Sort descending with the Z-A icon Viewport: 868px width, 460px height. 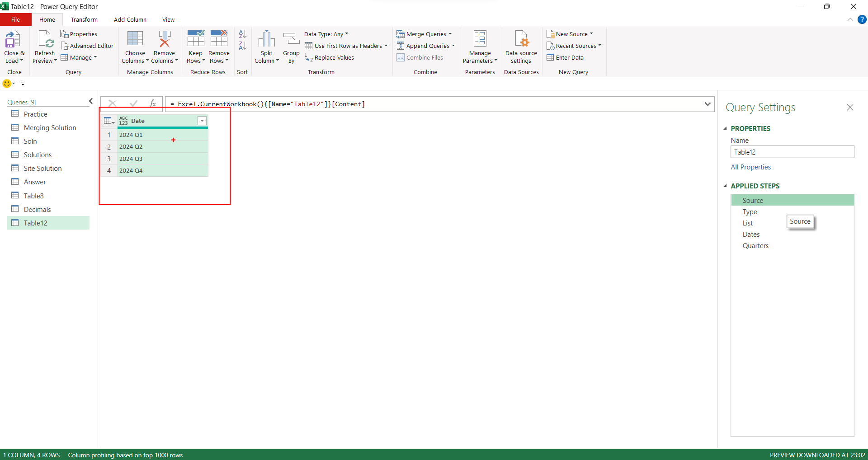243,46
